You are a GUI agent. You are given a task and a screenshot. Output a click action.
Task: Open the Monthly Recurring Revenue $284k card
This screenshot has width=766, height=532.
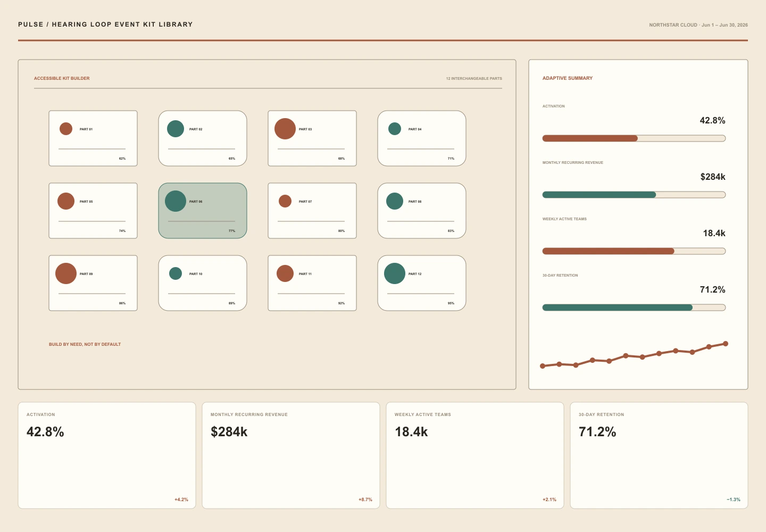[291, 455]
